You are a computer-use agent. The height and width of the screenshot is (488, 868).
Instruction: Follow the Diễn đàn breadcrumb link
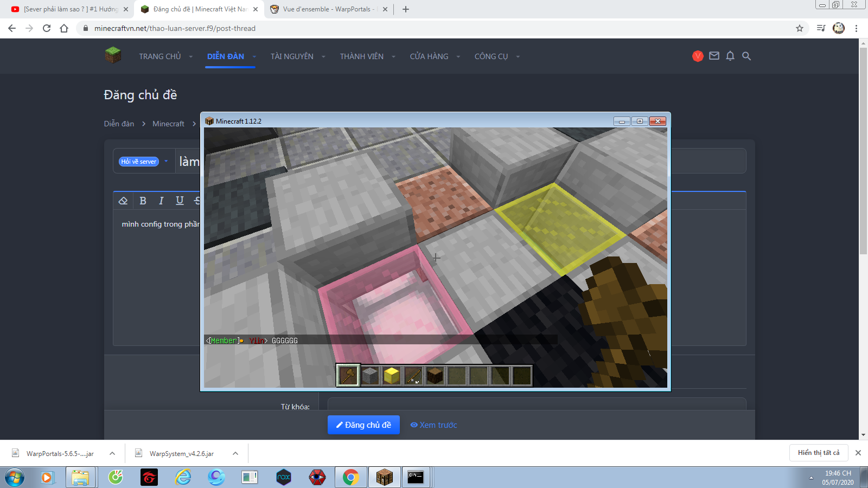pyautogui.click(x=119, y=124)
